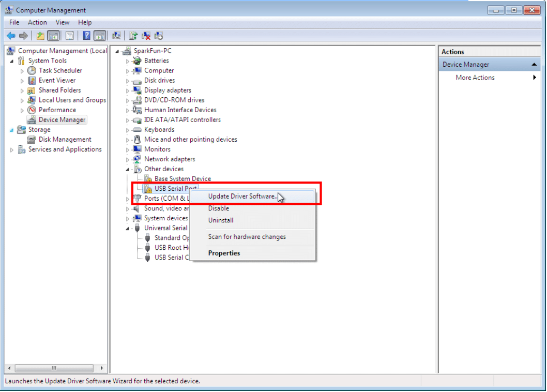This screenshot has width=547, height=392.
Task: Expand Task Scheduler in the console tree
Action: pos(22,71)
